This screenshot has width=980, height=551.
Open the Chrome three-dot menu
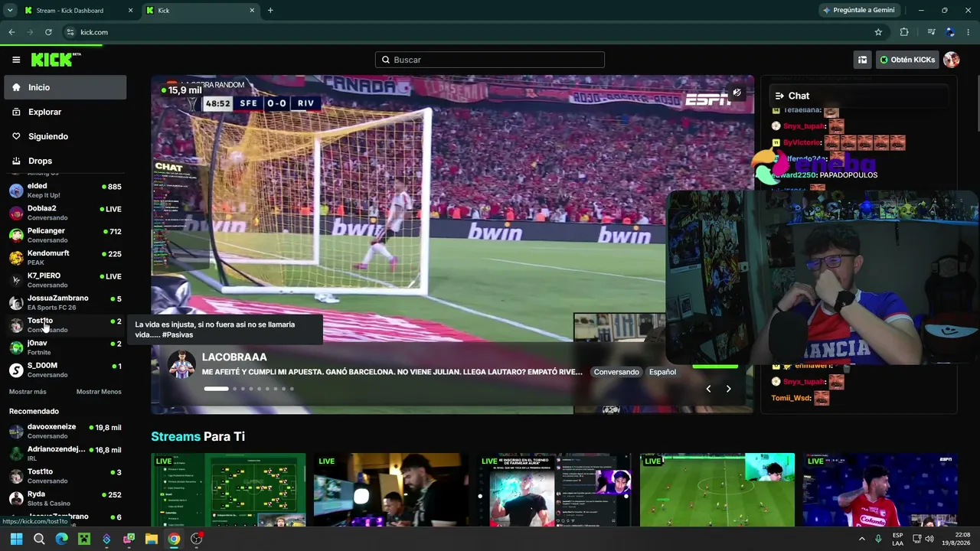pyautogui.click(x=969, y=32)
